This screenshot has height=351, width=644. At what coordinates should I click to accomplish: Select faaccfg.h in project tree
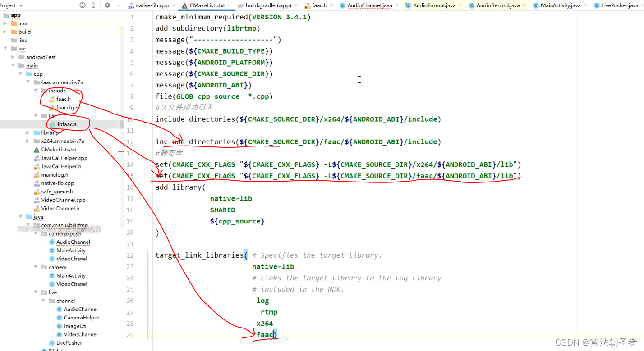click(67, 107)
